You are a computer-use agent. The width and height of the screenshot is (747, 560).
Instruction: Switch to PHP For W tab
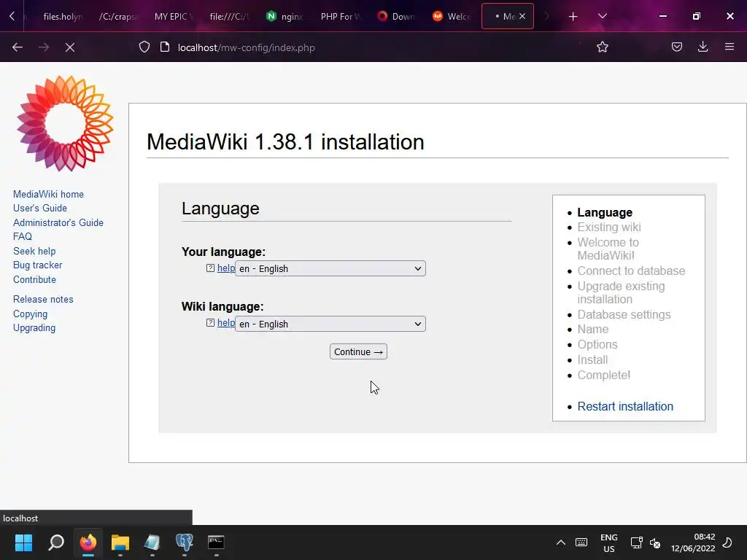click(x=340, y=16)
